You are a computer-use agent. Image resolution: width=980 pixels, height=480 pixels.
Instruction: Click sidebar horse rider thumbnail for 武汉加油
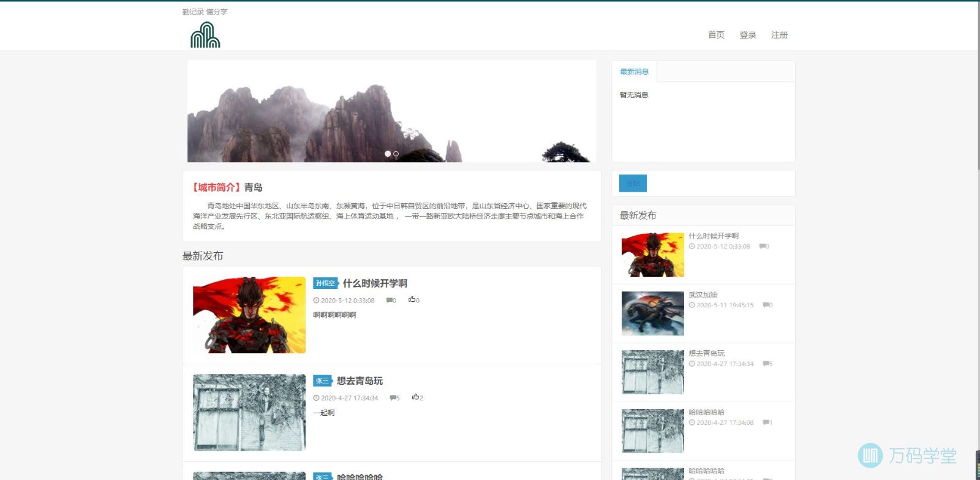pyautogui.click(x=653, y=313)
